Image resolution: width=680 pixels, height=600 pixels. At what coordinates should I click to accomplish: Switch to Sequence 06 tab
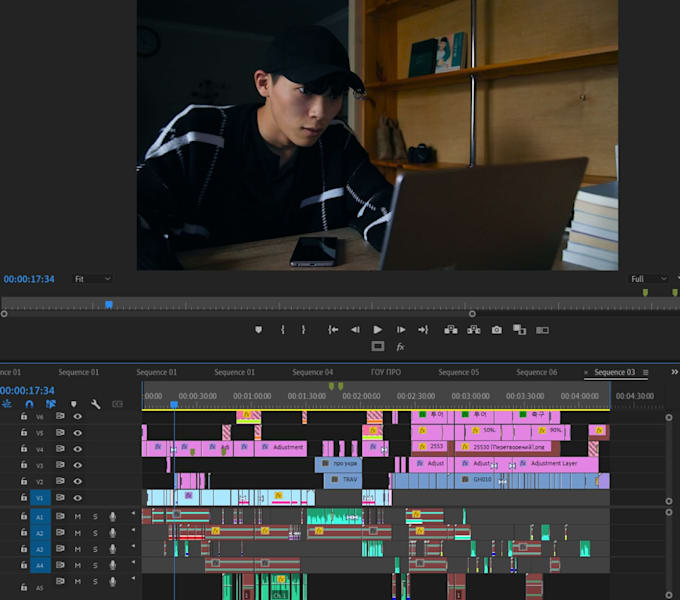[x=536, y=372]
